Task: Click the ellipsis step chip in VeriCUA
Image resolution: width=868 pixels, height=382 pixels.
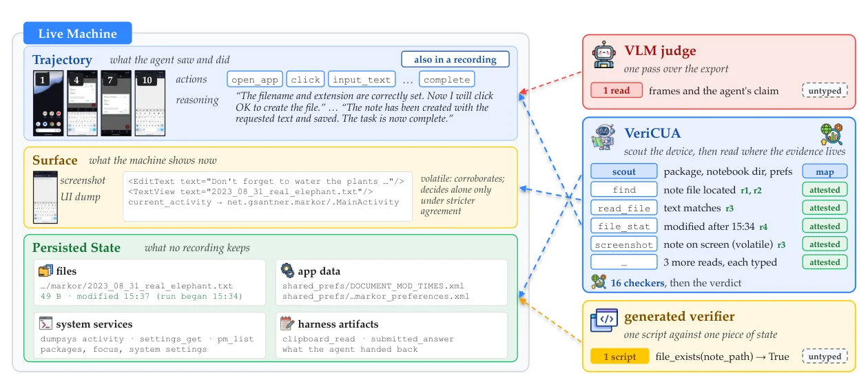Action: click(x=623, y=262)
